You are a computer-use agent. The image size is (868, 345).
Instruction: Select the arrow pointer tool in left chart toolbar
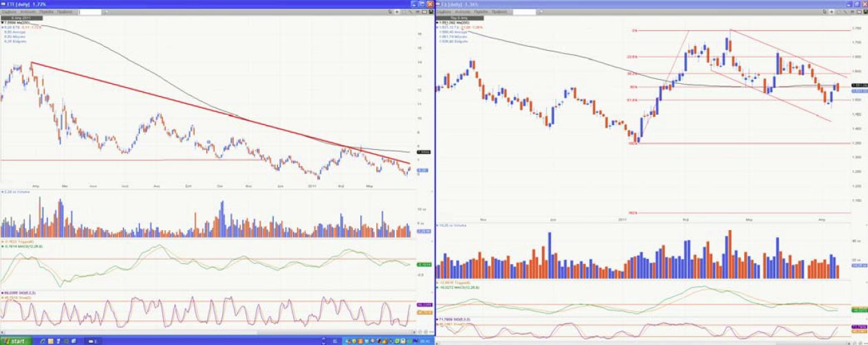[390, 12]
